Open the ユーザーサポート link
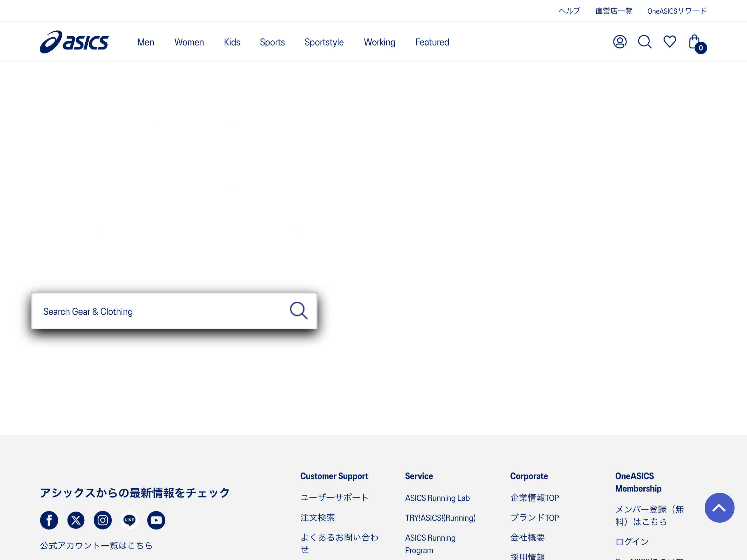Image resolution: width=747 pixels, height=560 pixels. 334,497
